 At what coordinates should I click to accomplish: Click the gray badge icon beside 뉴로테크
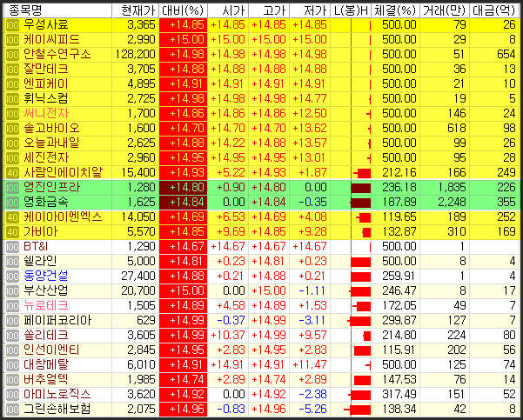[x=13, y=306]
